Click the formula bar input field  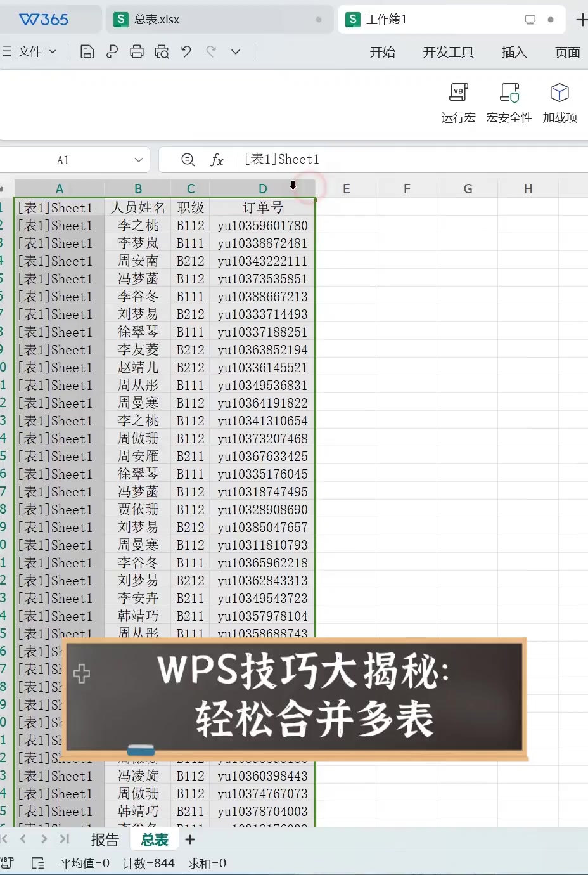pos(412,160)
